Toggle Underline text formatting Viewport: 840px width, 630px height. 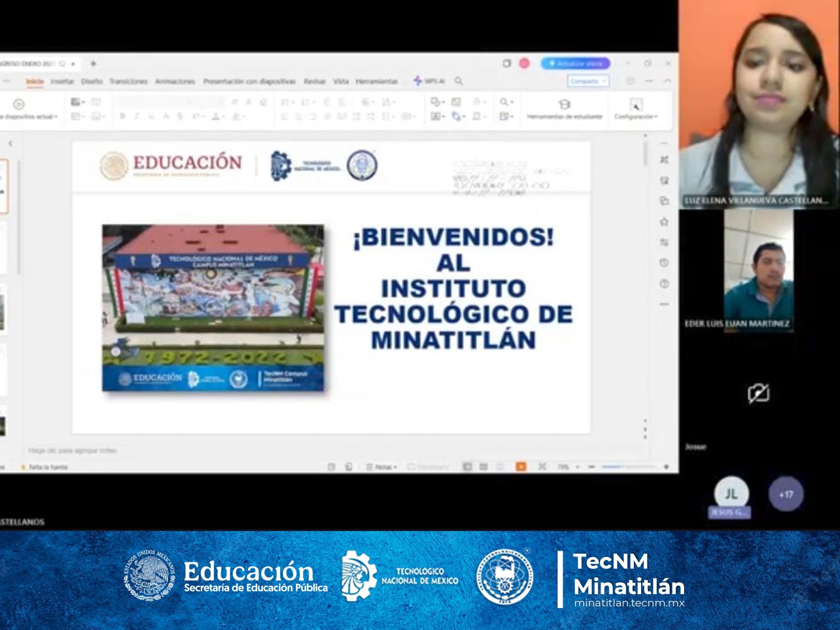click(151, 116)
